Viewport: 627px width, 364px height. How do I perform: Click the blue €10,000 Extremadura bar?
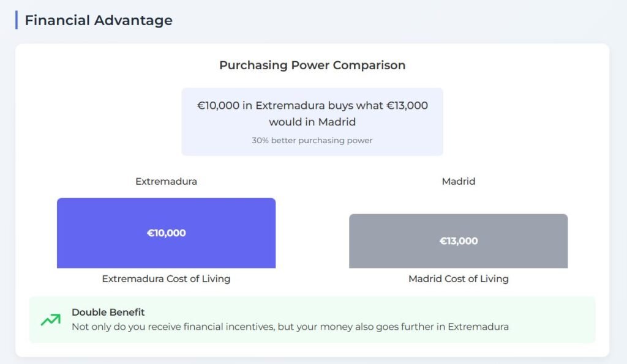tap(166, 233)
